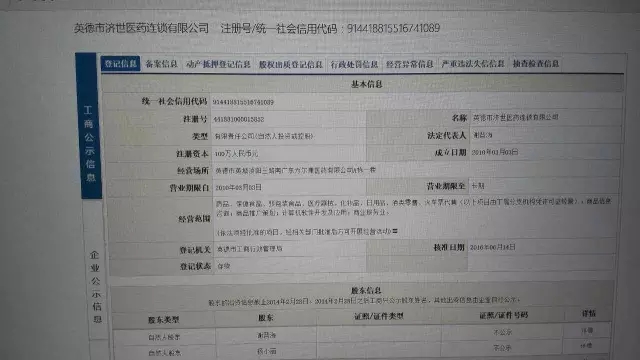Click the 注册号 value field

pos(239,119)
